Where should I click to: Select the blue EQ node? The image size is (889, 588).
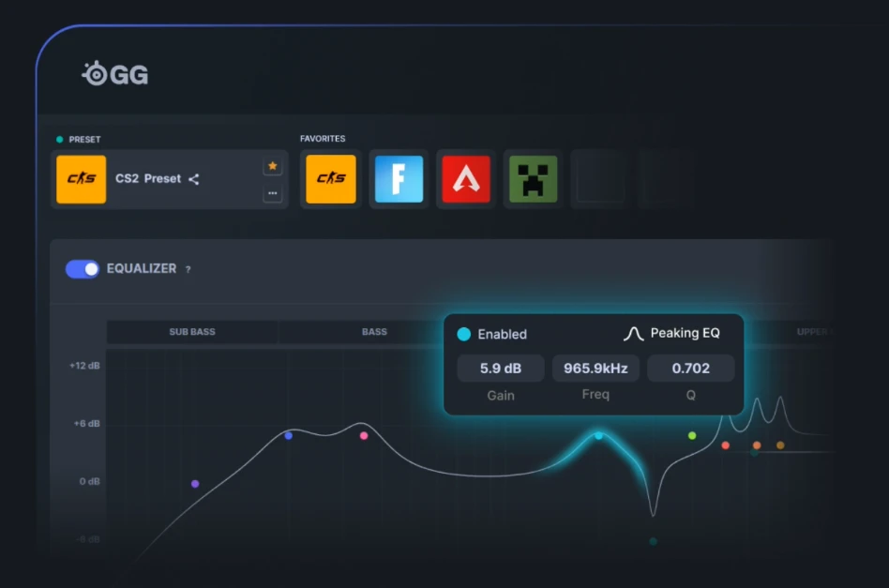click(289, 435)
